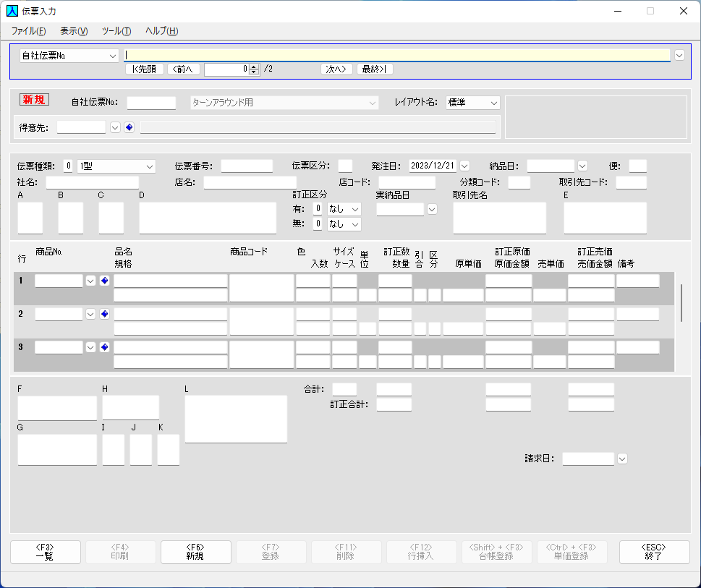
Task: Click the 納品日 input field
Action: coord(551,166)
